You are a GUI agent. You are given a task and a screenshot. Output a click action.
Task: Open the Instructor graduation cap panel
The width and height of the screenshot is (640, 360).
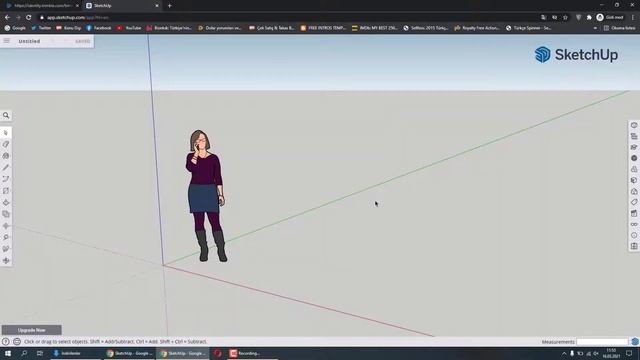pos(634,147)
